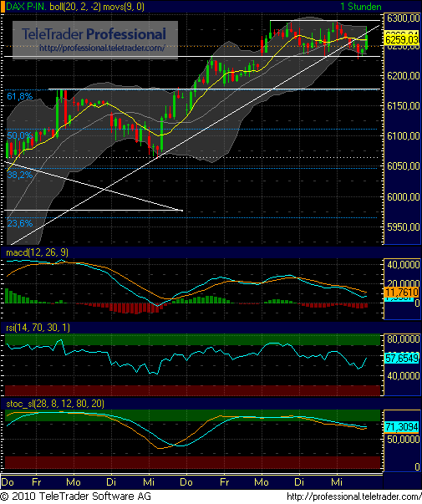Click the MACD value tag 11,7610
422x504 pixels.
pyautogui.click(x=402, y=293)
